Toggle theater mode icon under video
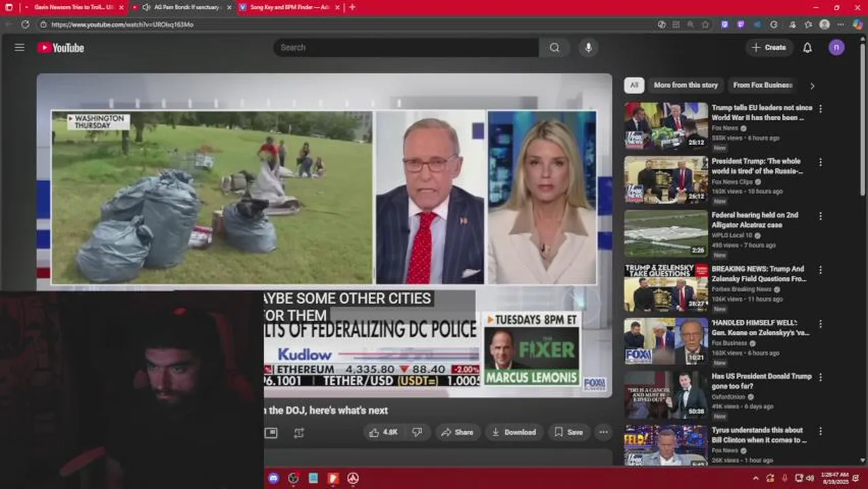The image size is (868, 489). pyautogui.click(x=271, y=433)
